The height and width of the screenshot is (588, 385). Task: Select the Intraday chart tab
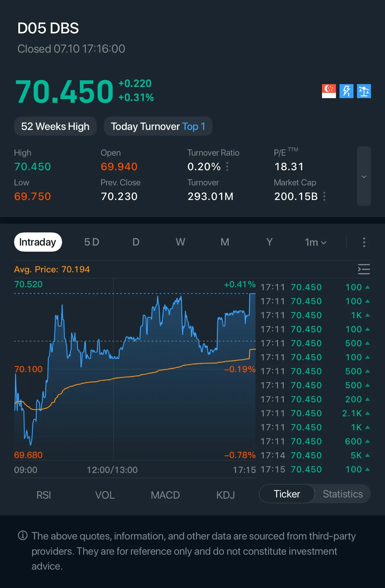[x=38, y=242]
